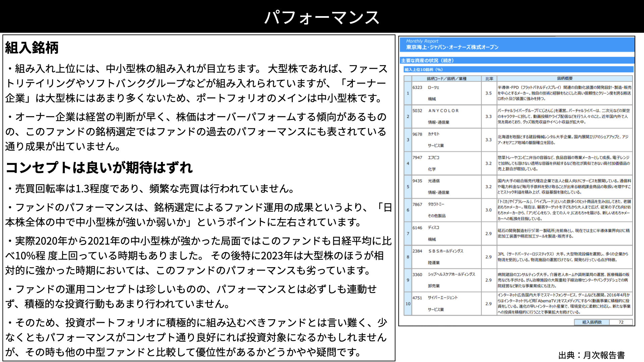This screenshot has height=362, width=644.
Task: Click stock code 6323 in the table
Action: pyautogui.click(x=417, y=87)
